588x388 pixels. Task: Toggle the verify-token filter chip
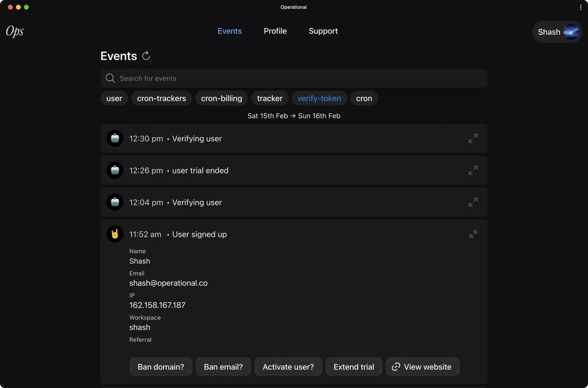(319, 98)
